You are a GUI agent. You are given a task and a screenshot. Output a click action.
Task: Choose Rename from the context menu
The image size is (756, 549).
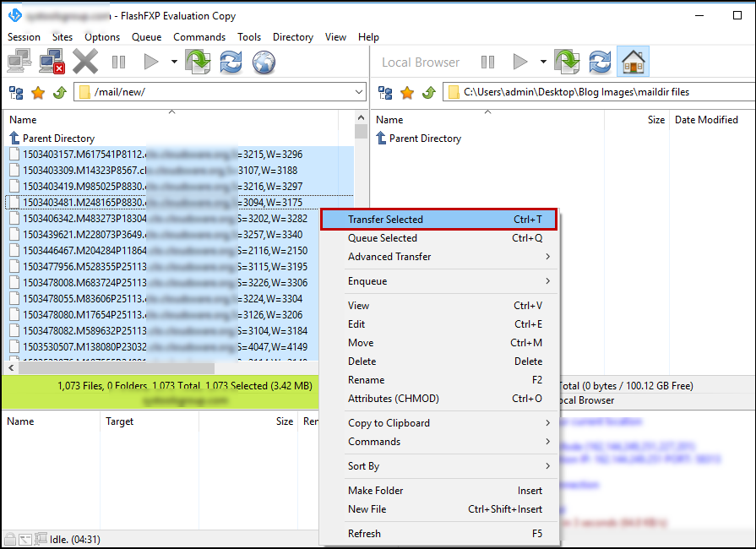pos(438,380)
